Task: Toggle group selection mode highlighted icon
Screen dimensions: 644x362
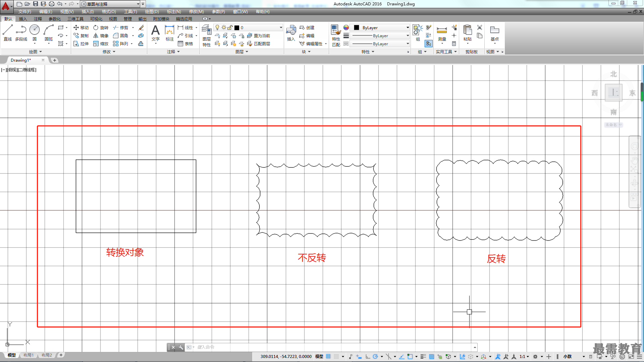Action: pos(429,44)
